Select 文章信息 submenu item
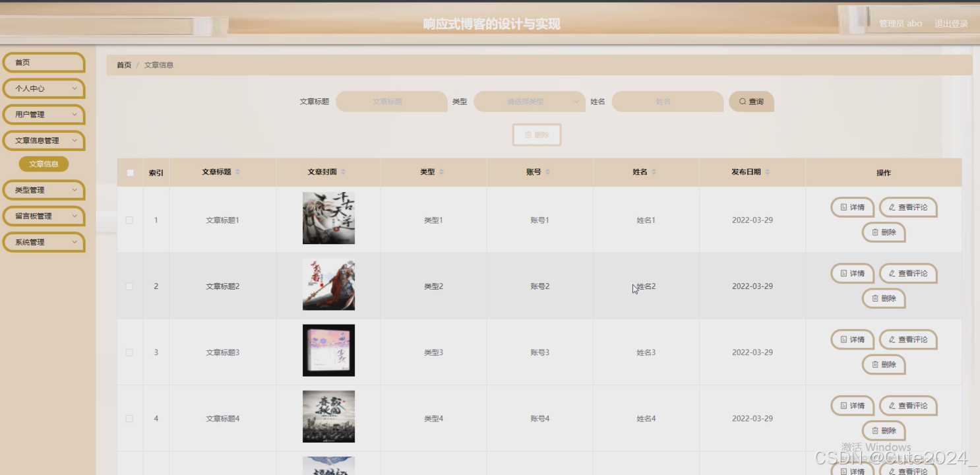The height and width of the screenshot is (475, 980). pyautogui.click(x=44, y=164)
